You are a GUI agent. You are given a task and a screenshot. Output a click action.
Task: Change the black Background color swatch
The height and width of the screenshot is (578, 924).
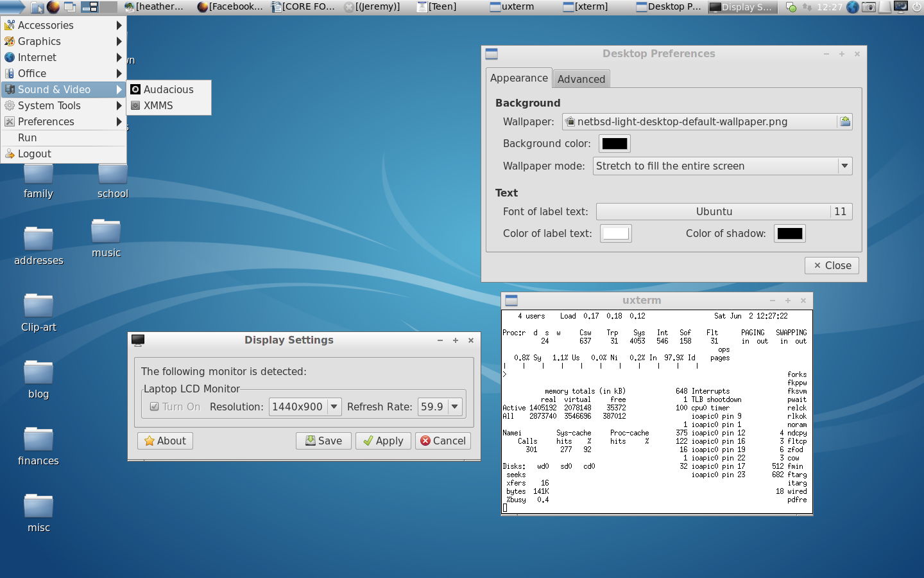(614, 143)
